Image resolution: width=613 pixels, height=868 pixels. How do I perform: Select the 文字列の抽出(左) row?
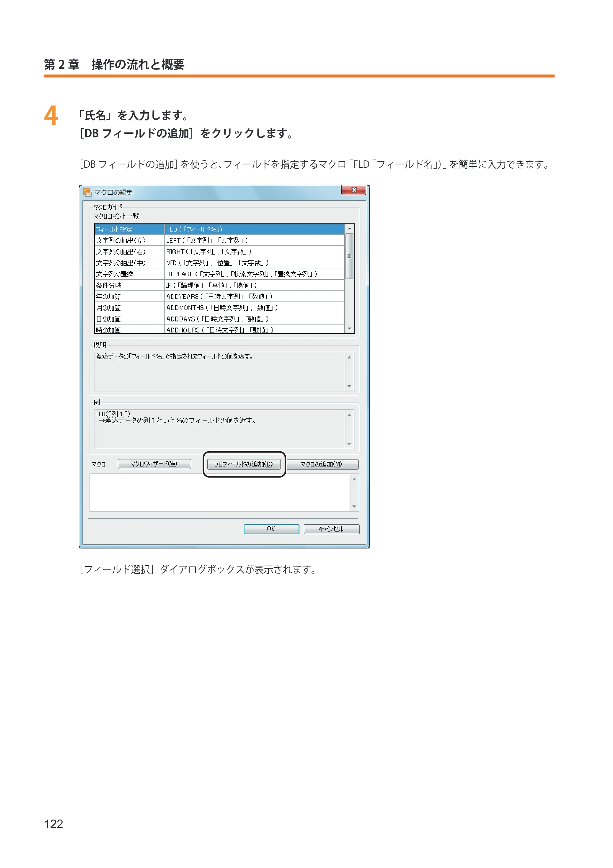[219, 240]
